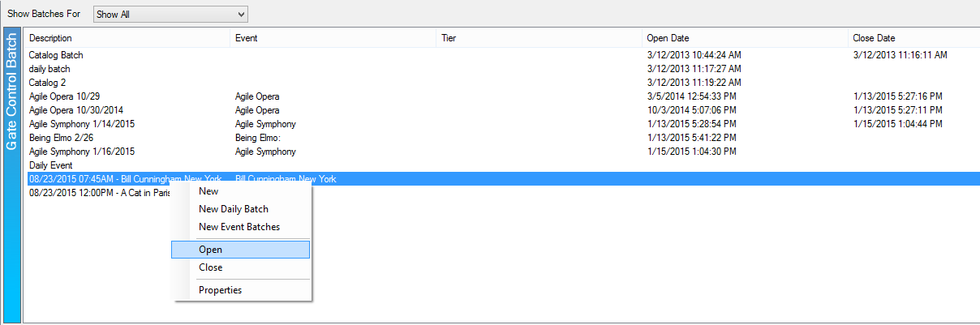Open the Show Batches For dropdown

170,15
